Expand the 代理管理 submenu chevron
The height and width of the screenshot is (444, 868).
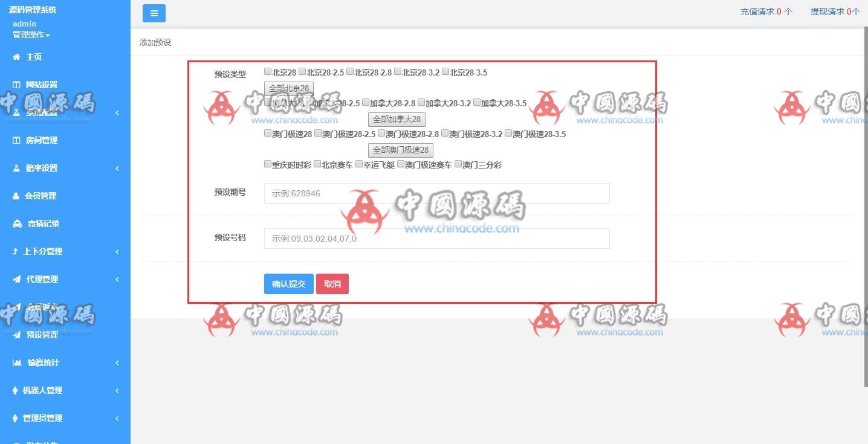tap(117, 280)
